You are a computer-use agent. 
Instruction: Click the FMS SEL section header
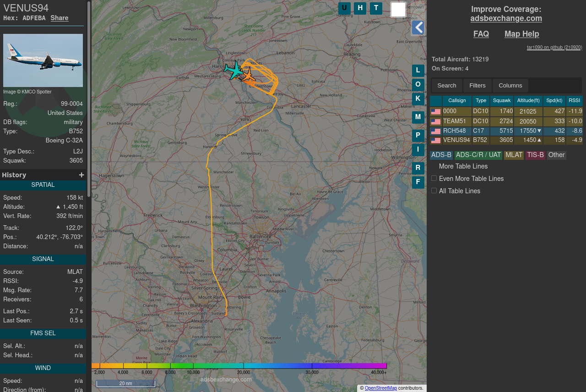43,333
